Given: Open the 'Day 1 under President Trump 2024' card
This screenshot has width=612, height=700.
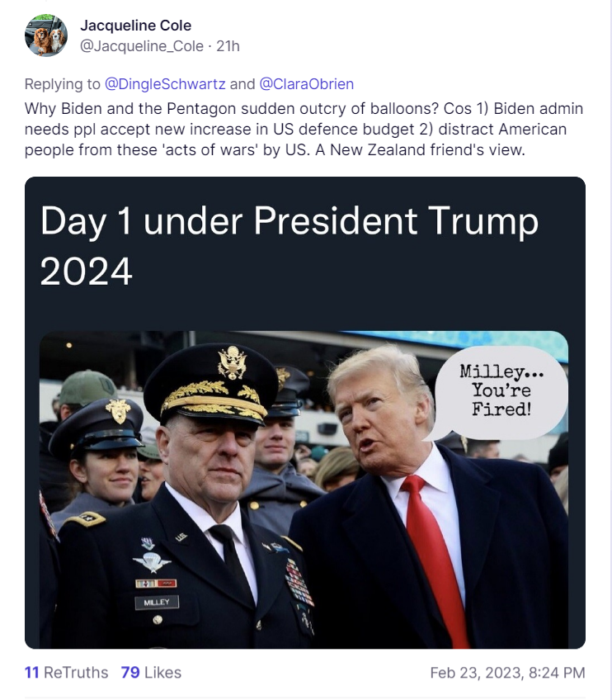Looking at the screenshot, I should pyautogui.click(x=305, y=413).
